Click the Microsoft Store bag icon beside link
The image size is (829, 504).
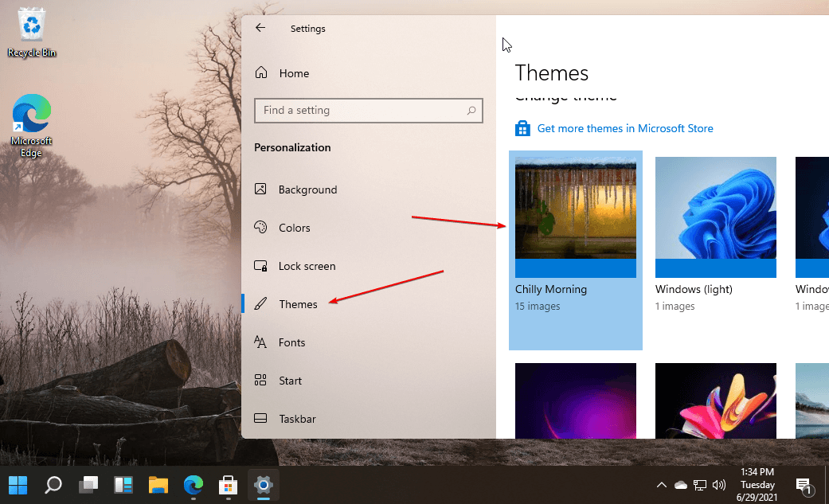pos(522,128)
